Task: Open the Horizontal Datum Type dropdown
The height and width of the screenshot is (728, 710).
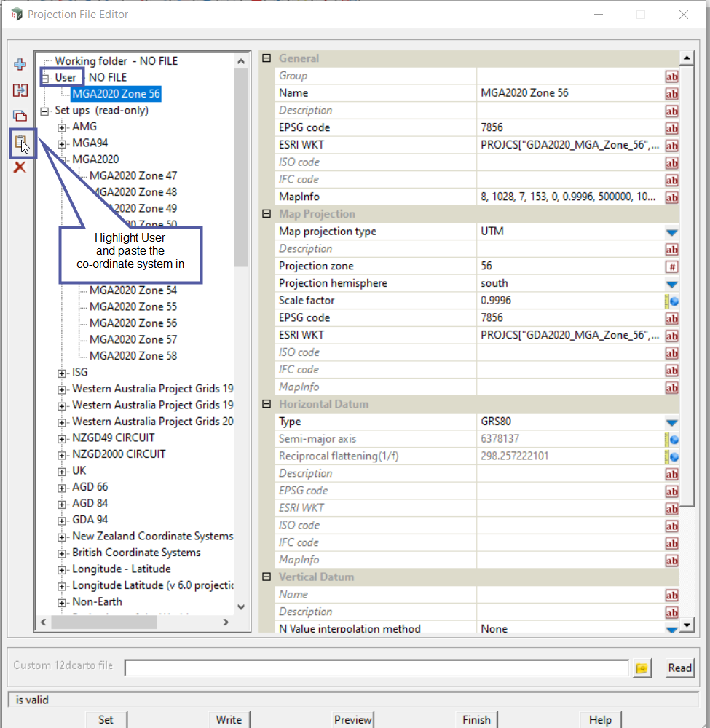Action: click(671, 422)
